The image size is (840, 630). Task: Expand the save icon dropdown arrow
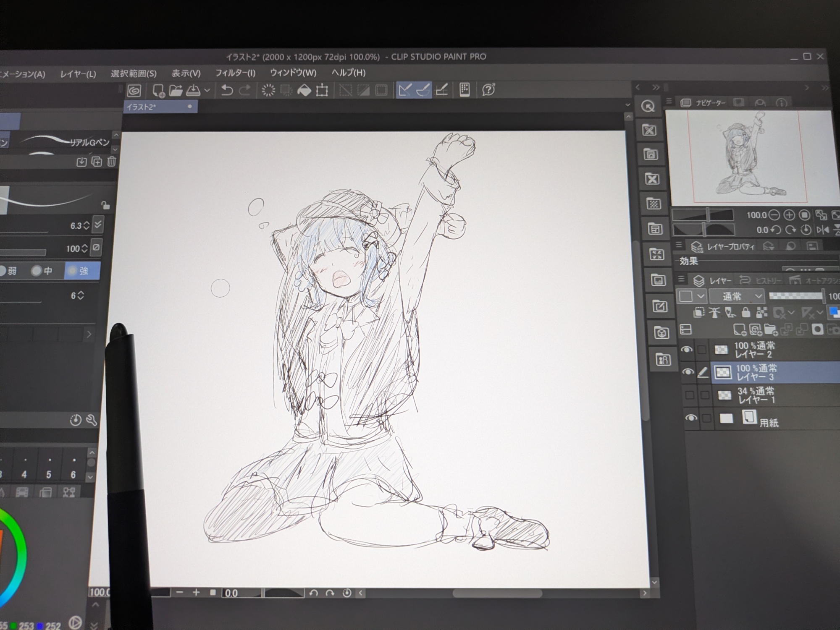207,90
